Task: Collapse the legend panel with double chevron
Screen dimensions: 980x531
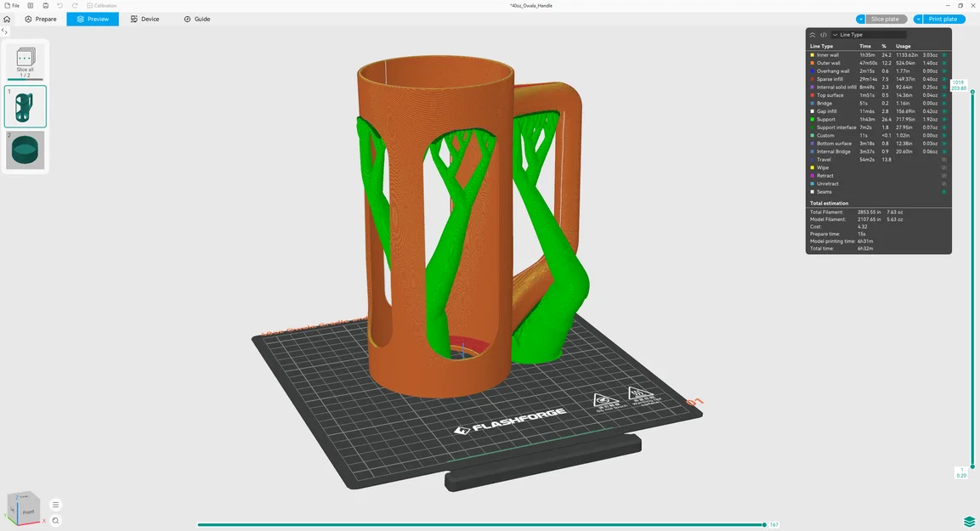Action: pyautogui.click(x=813, y=35)
